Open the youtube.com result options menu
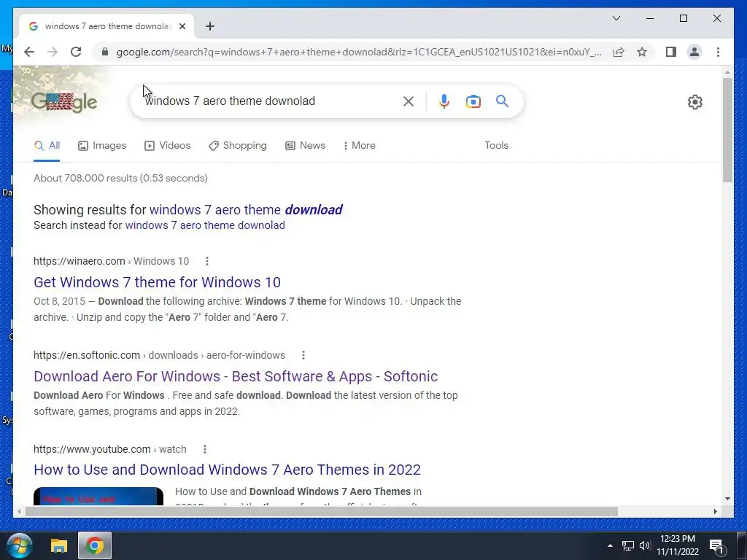The height and width of the screenshot is (560, 747). [204, 449]
